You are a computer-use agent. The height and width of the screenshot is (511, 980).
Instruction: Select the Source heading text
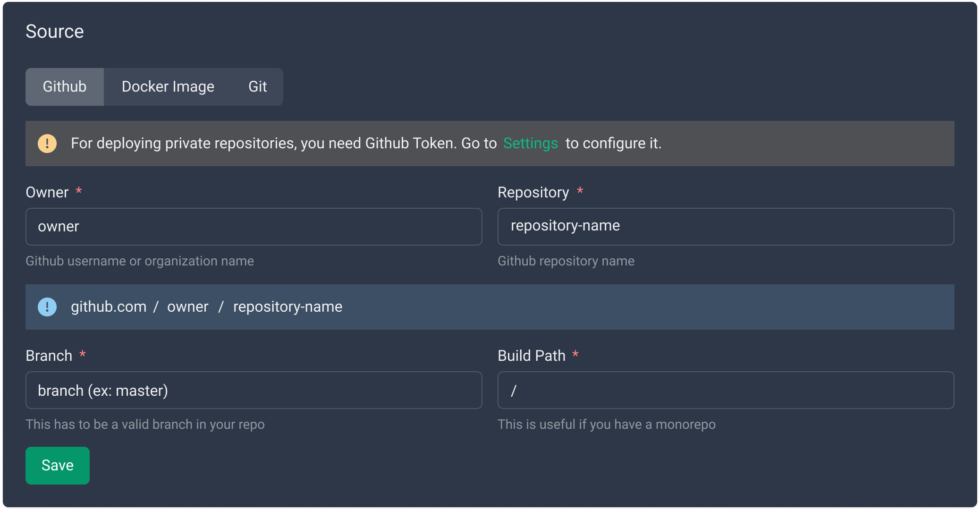point(55,31)
